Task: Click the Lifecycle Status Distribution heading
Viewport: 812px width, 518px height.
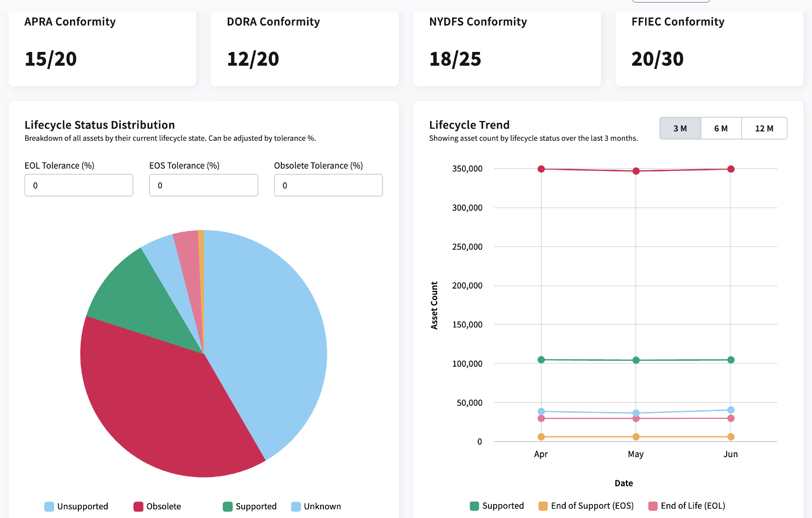Action: (100, 125)
